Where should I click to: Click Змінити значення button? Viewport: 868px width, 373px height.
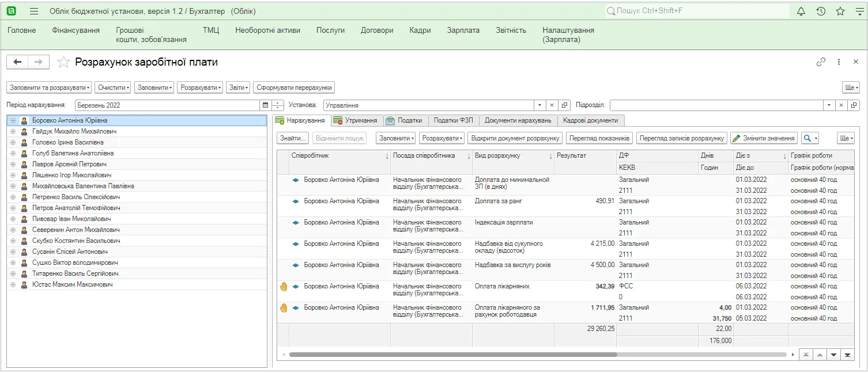point(764,138)
